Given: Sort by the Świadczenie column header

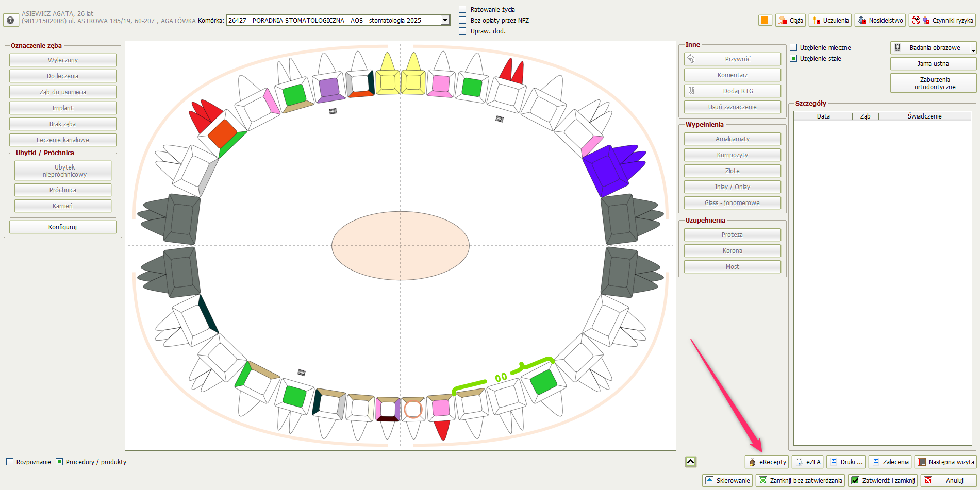Looking at the screenshot, I should [924, 116].
